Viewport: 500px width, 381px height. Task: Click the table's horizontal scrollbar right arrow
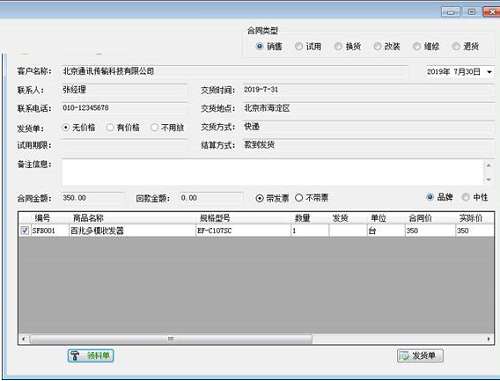[x=489, y=339]
